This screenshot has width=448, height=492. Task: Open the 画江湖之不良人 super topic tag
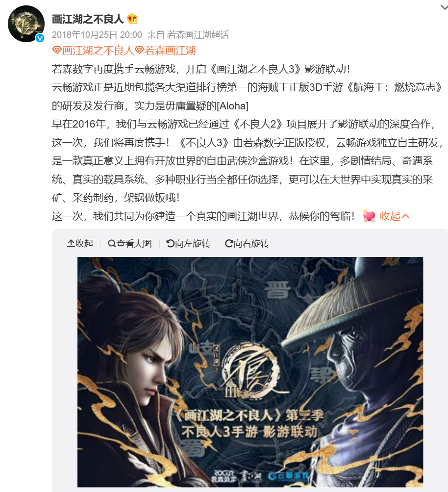click(x=93, y=51)
